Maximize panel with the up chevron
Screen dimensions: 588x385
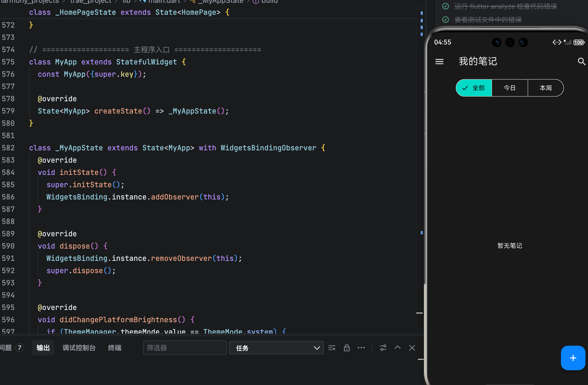coord(397,348)
